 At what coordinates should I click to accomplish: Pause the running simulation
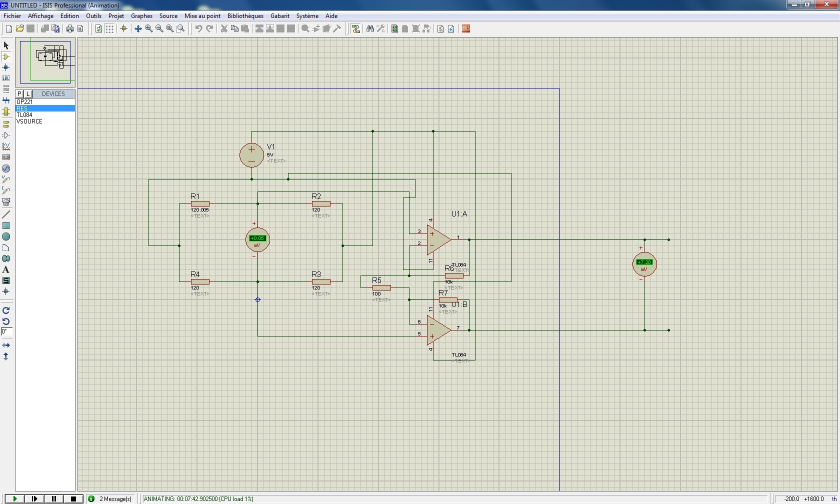(54, 498)
